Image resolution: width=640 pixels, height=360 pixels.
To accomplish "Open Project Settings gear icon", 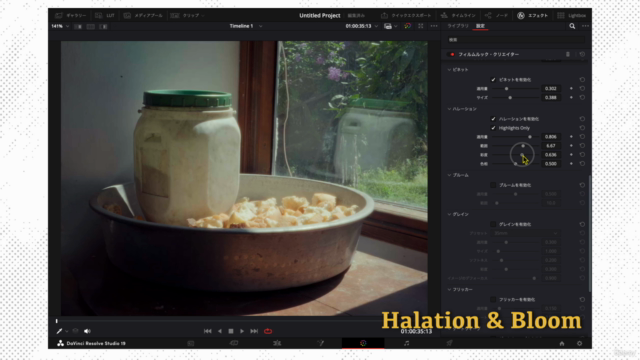I will 580,344.
